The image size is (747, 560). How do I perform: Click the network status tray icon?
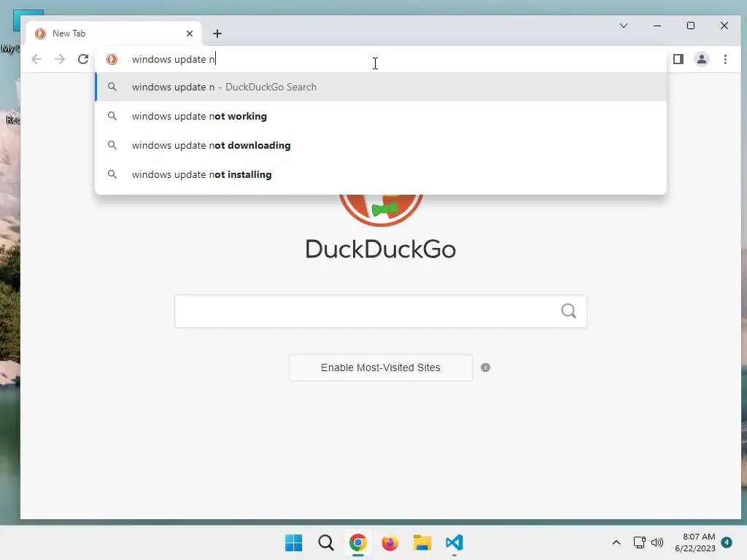pos(639,542)
